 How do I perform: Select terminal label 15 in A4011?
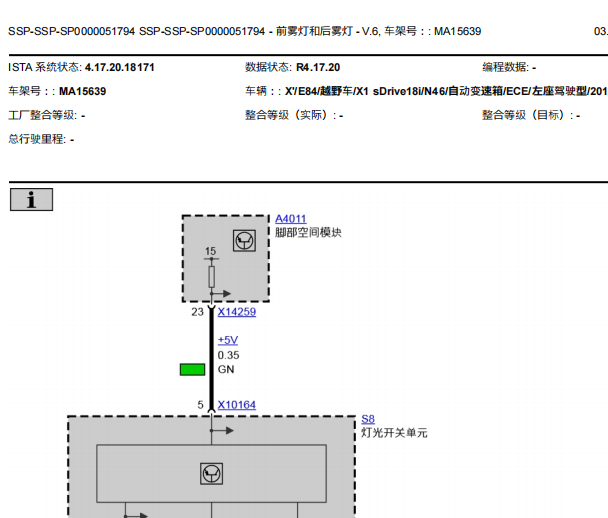coord(210,251)
